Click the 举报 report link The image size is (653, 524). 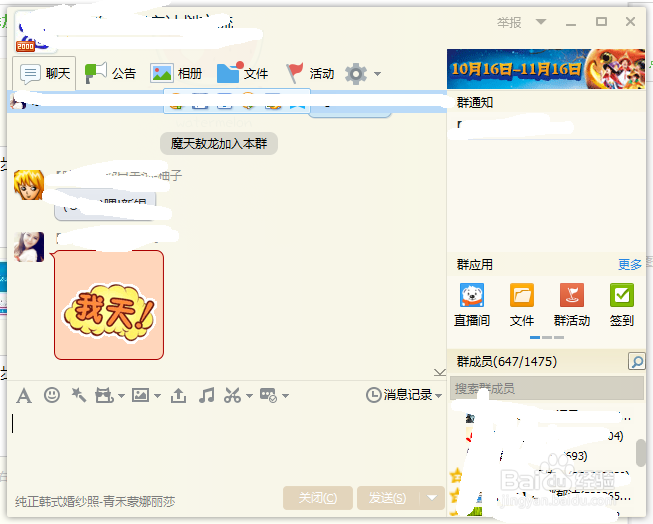[x=509, y=22]
